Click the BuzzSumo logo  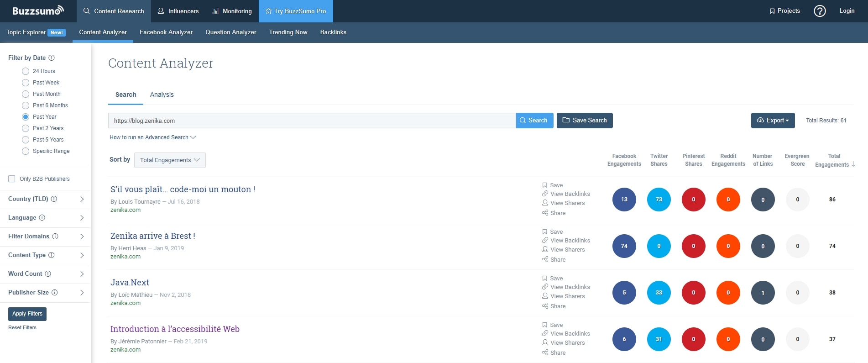(38, 11)
